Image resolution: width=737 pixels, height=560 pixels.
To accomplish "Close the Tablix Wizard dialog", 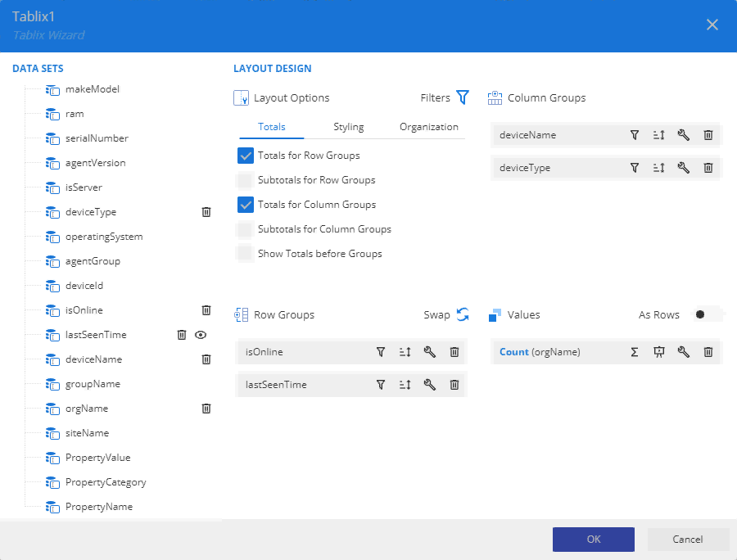I will point(712,25).
